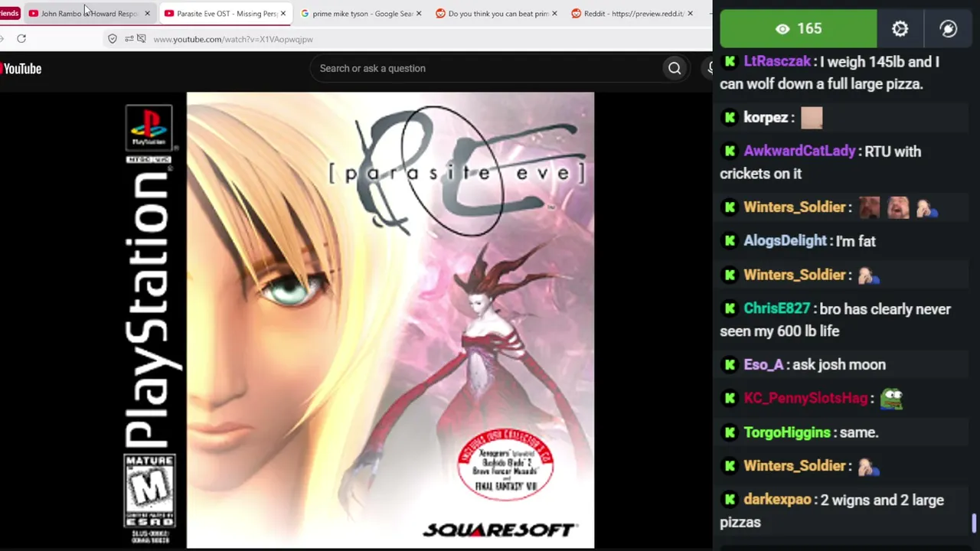Click Kick badge next to AlogsDelight
The width and height of the screenshot is (980, 551).
tap(730, 241)
